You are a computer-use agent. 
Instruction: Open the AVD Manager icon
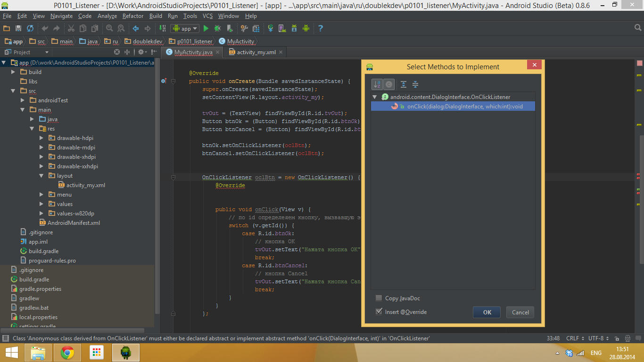tap(282, 28)
